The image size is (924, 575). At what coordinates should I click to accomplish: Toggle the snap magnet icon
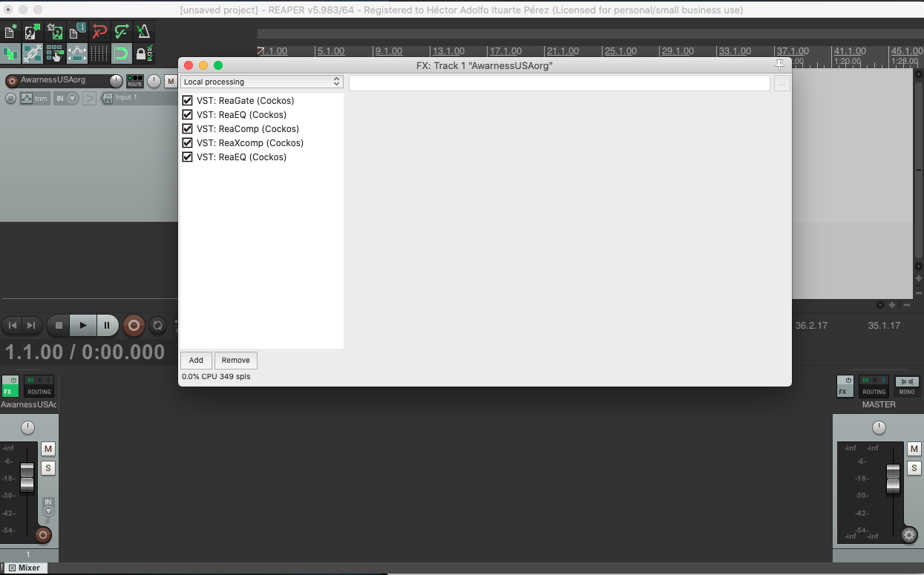(122, 53)
